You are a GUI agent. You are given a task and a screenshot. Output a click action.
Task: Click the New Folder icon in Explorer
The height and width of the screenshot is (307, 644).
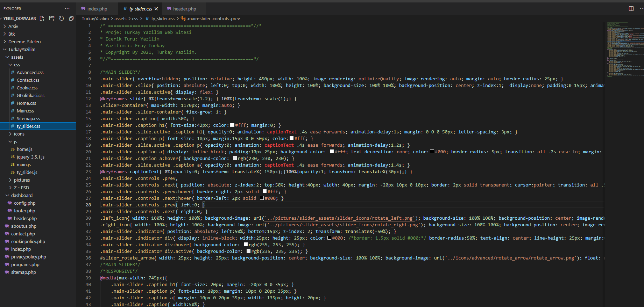coord(52,19)
